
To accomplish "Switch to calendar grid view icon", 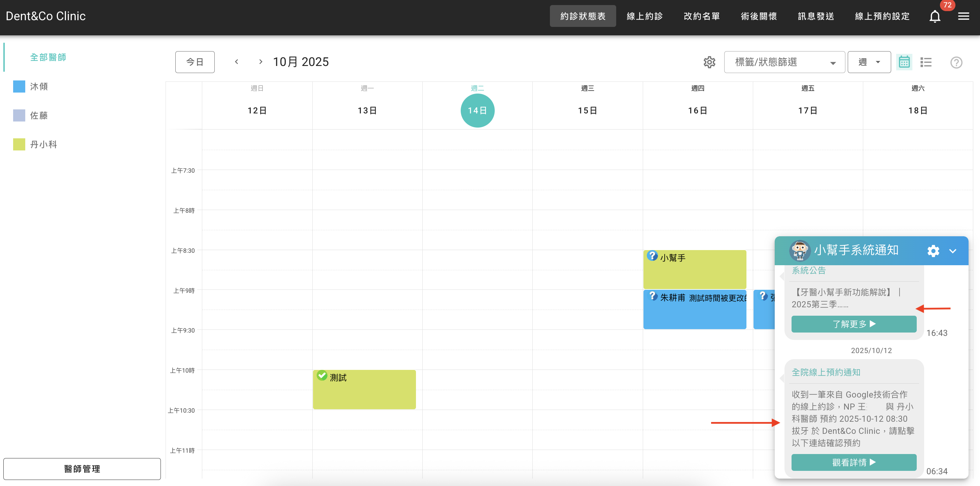I will pos(904,62).
